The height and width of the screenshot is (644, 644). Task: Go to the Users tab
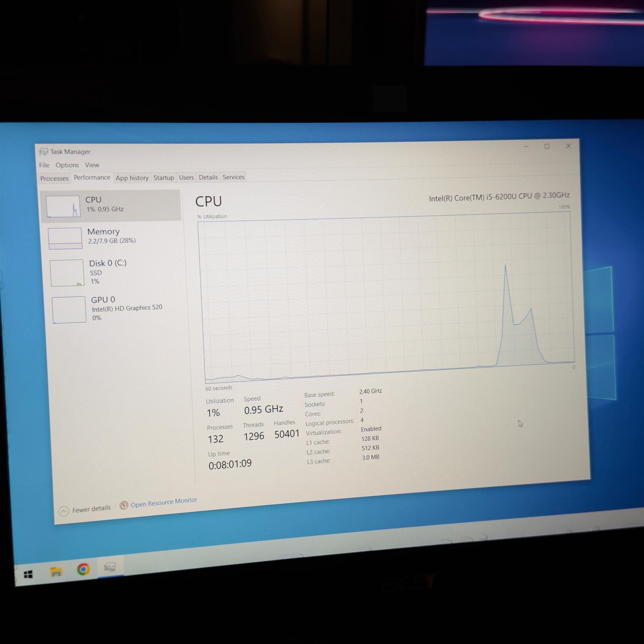pos(186,177)
